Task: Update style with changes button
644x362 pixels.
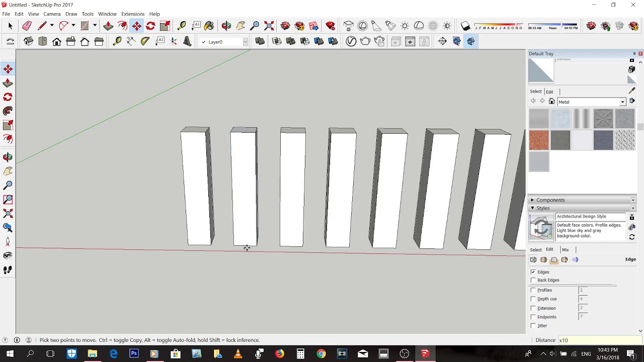Action: pos(632,237)
